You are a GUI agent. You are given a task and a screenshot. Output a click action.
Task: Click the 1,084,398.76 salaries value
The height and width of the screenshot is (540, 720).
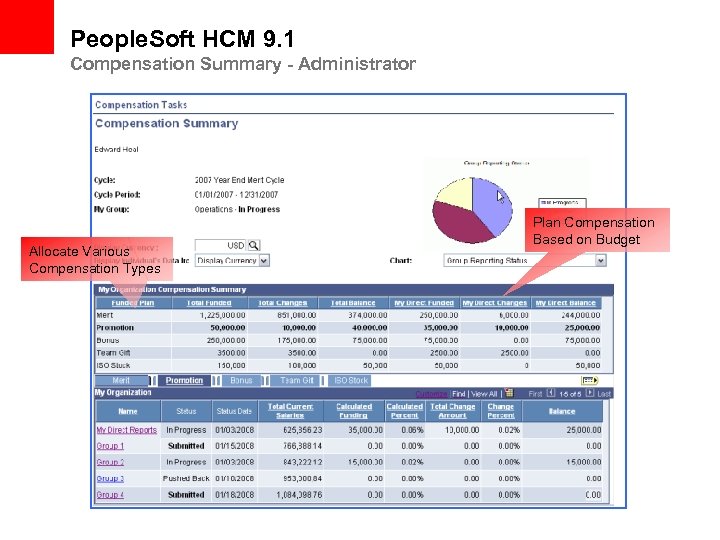(299, 495)
